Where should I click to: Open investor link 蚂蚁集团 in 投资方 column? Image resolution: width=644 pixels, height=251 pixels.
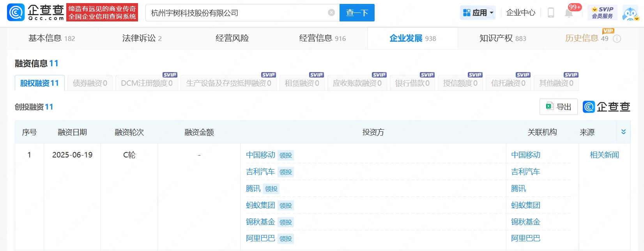pyautogui.click(x=260, y=205)
